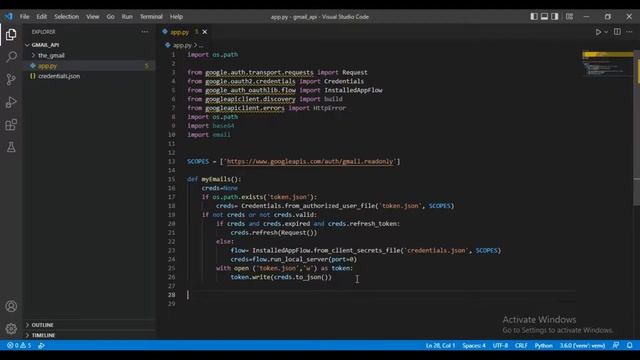The width and height of the screenshot is (640, 360).
Task: Click Ln 28, Col 1 status item
Action: click(x=440, y=345)
